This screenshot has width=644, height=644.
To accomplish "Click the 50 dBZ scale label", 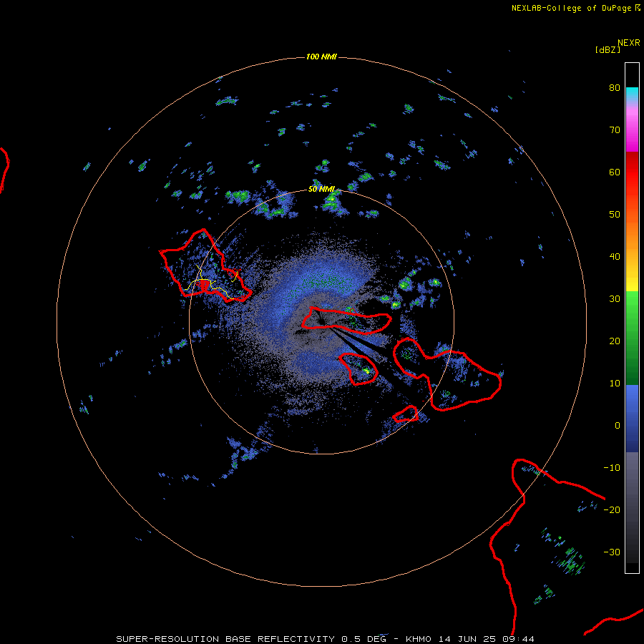I will tap(615, 215).
